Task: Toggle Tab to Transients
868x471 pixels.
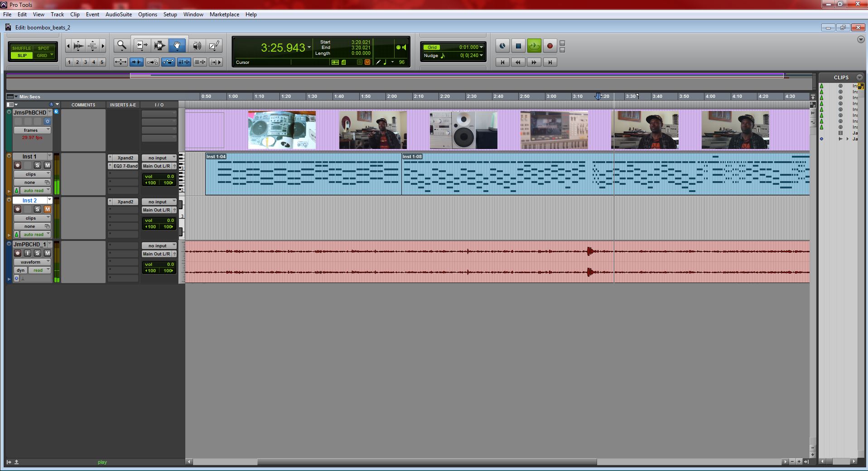Action: (136, 62)
